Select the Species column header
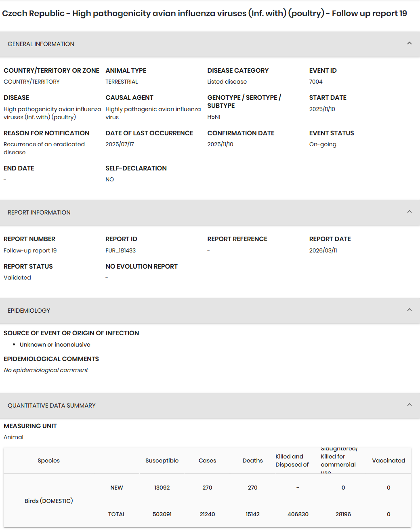This screenshot has height=532, width=420. 48,461
